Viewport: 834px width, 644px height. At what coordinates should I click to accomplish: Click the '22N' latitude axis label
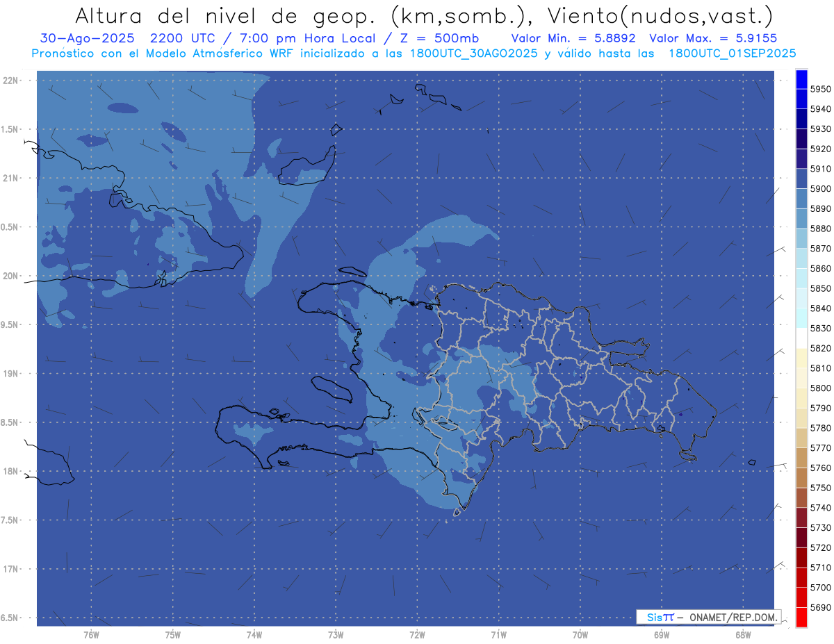coord(10,81)
